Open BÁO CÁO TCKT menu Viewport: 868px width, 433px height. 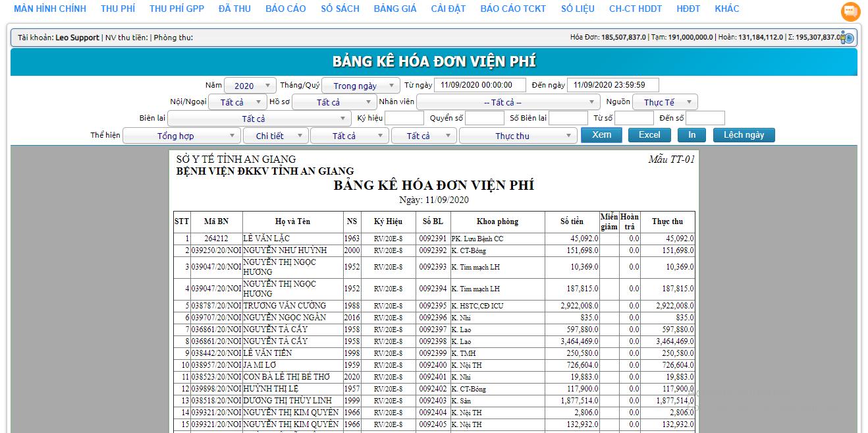tap(513, 9)
